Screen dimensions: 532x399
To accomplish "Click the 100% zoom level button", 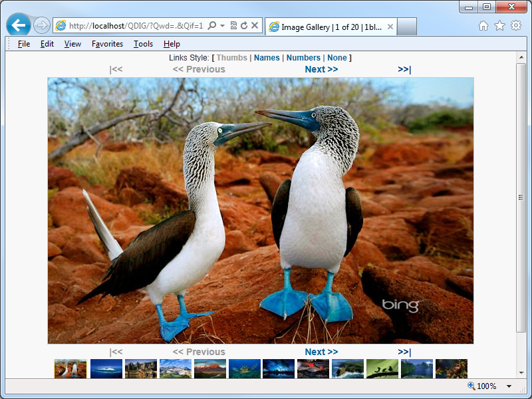I will (481, 386).
